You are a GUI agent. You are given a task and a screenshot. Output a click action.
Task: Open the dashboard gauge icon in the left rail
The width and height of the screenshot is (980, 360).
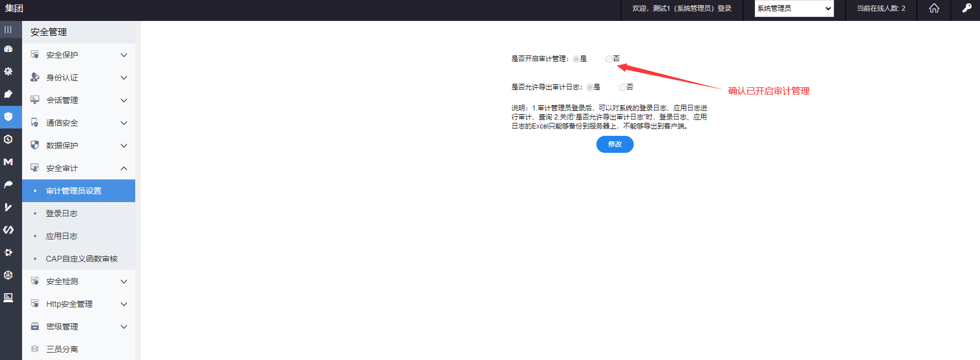(8, 49)
